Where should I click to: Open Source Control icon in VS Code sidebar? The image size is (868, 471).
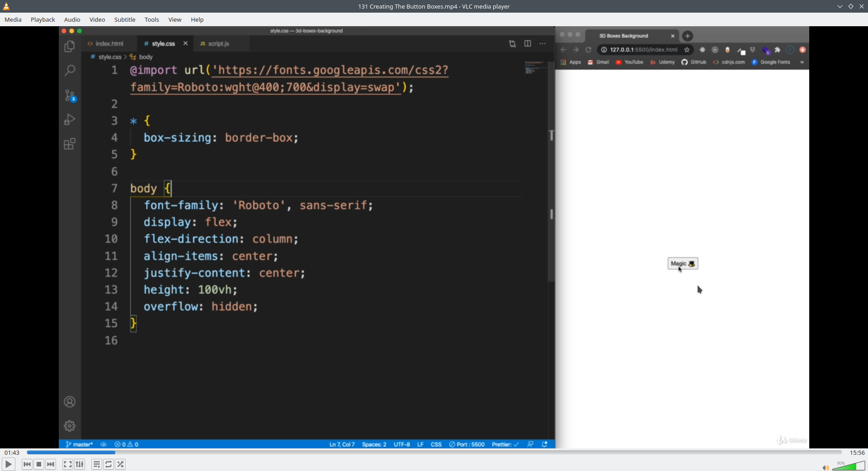70,95
